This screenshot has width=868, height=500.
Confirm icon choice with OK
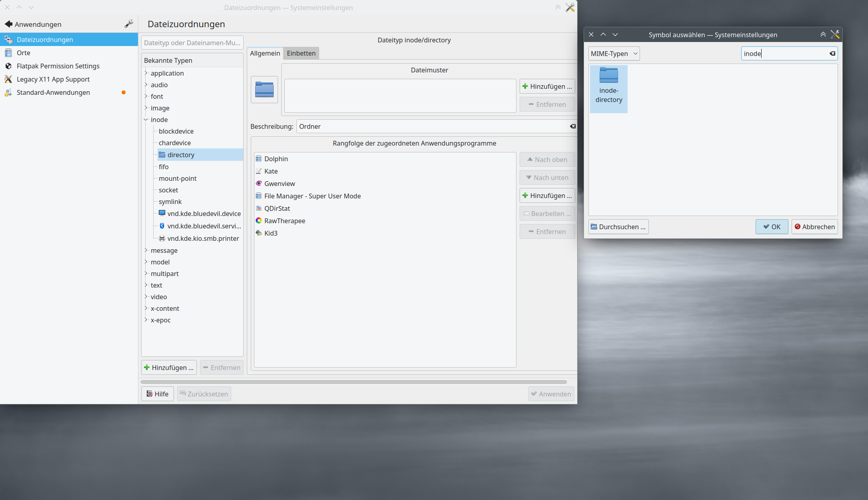point(772,227)
